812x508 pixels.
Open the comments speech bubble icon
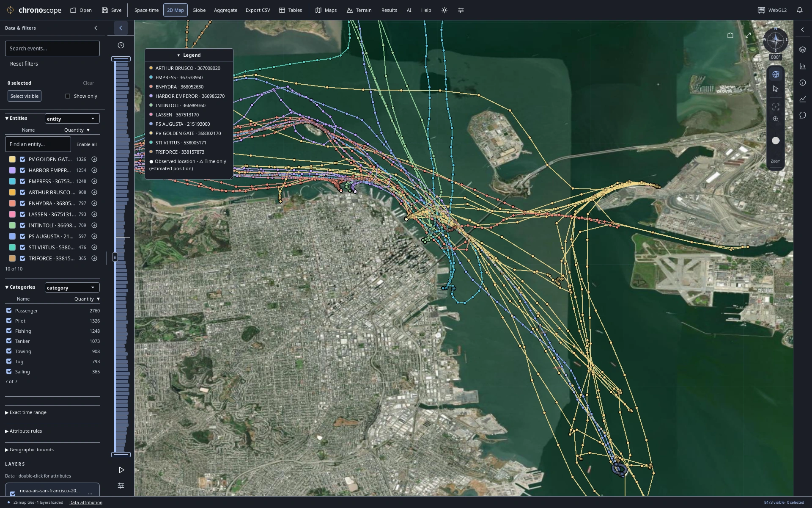(803, 115)
